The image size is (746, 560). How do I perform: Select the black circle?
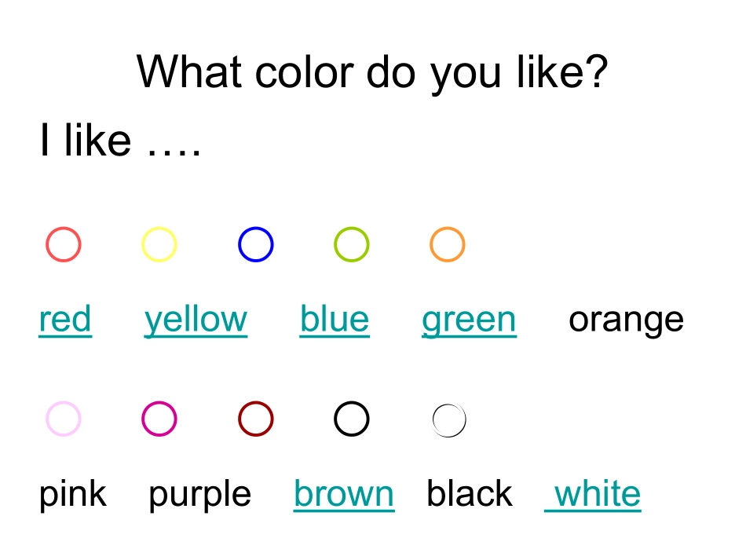(352, 419)
